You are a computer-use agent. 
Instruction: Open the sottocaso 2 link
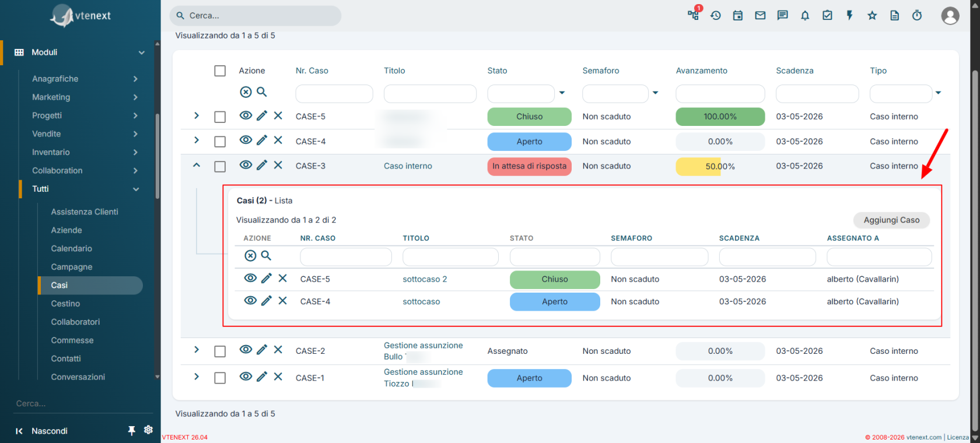(425, 279)
